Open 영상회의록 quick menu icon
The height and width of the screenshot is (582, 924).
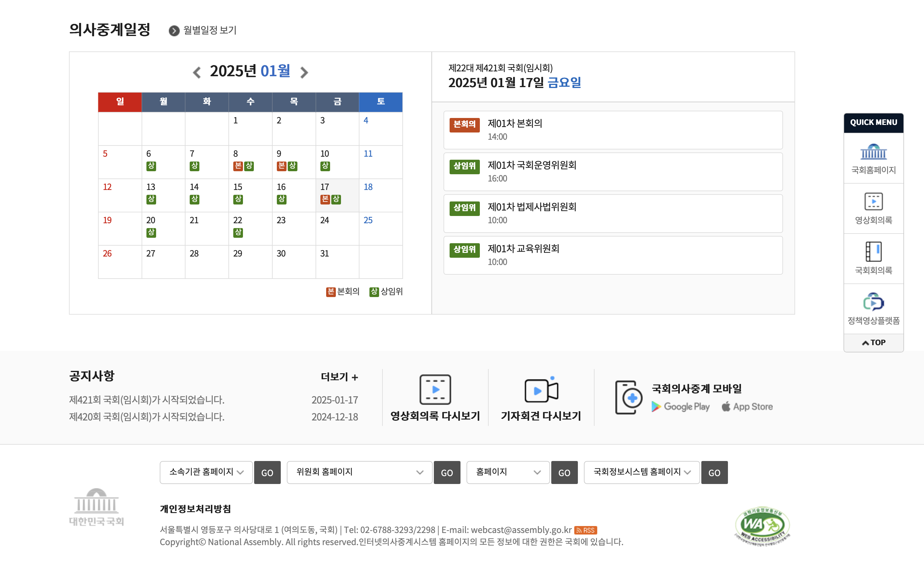coord(873,202)
